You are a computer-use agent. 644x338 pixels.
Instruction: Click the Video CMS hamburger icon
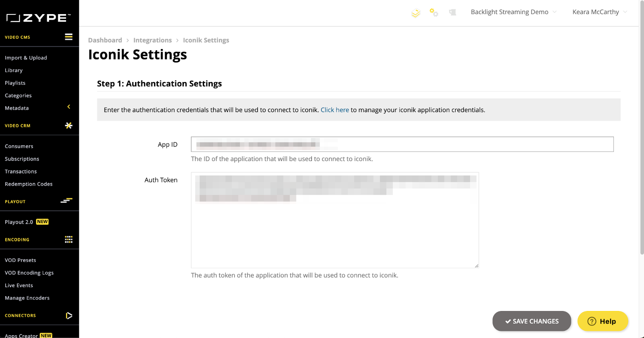pyautogui.click(x=69, y=37)
